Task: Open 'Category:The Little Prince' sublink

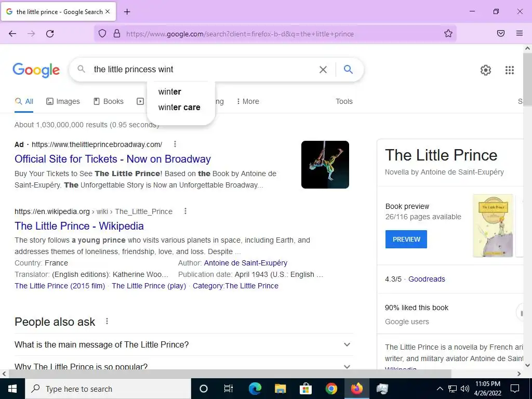Action: pos(235,286)
